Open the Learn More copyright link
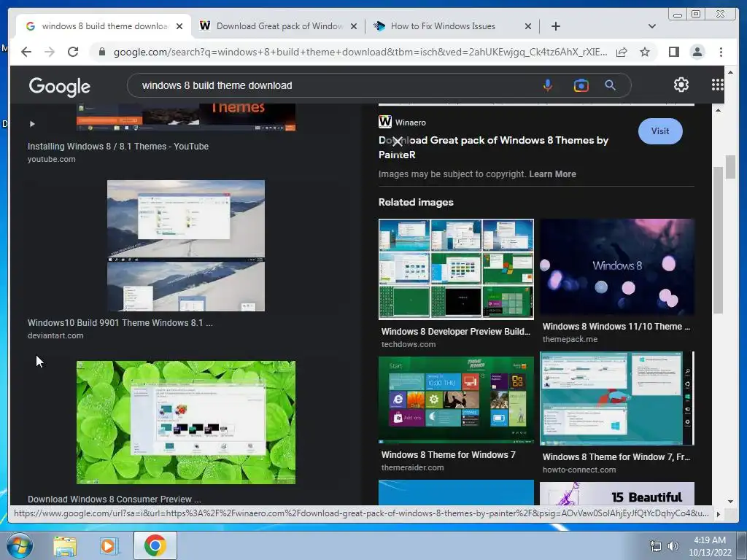 (552, 174)
